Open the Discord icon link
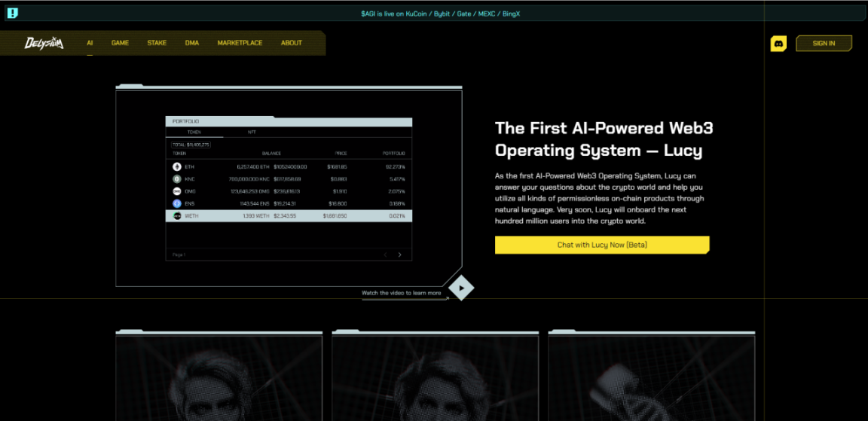Image resolution: width=868 pixels, height=421 pixels. coord(779,43)
